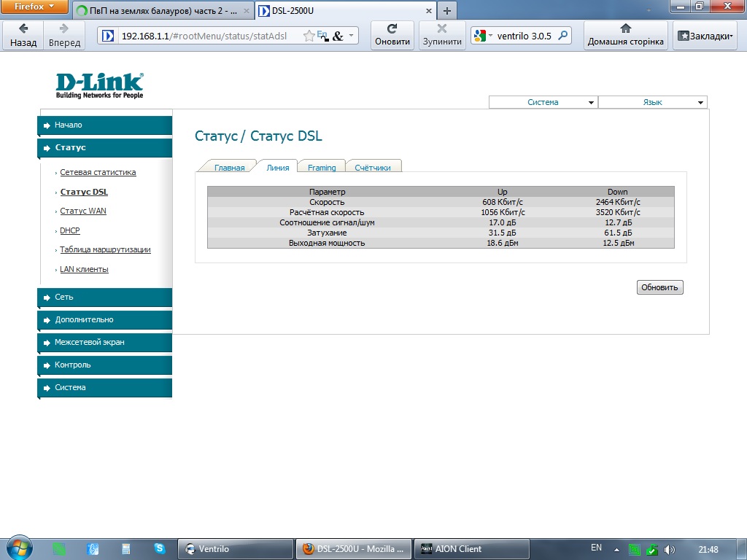Select the DSL-2500U Mozilla taskbar button
Image resolution: width=747 pixels, height=560 pixels.
coord(354,549)
